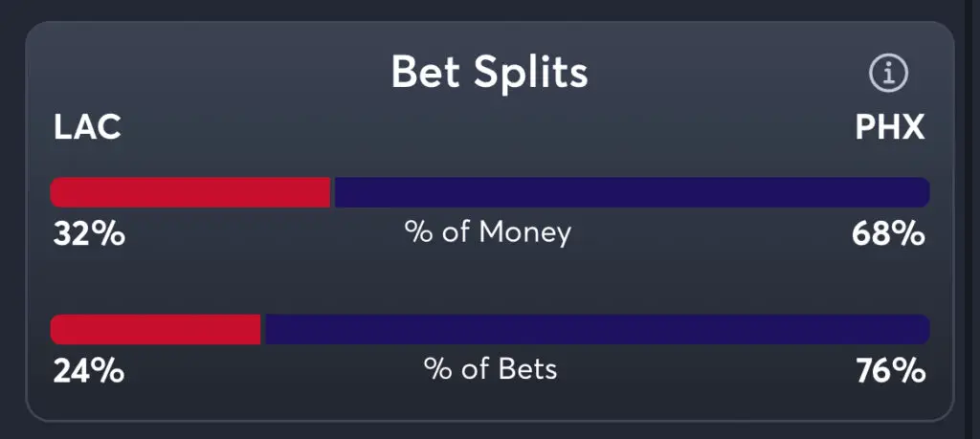Image resolution: width=980 pixels, height=439 pixels.
Task: Click the "% of Money" label
Action: [488, 232]
